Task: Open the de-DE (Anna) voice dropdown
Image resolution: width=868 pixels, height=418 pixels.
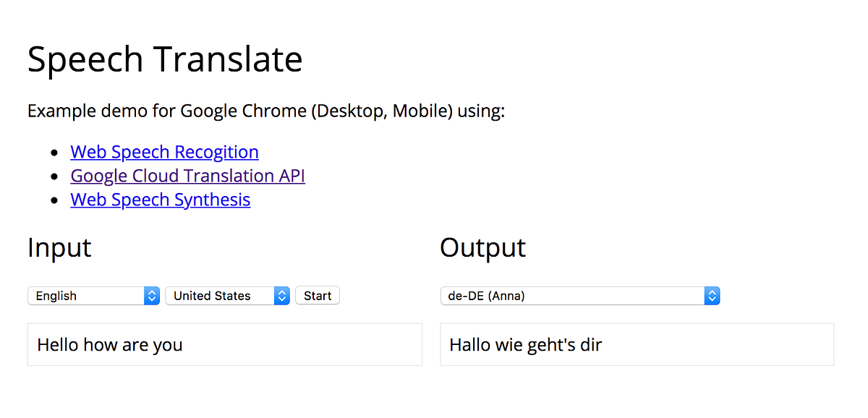Action: pyautogui.click(x=580, y=296)
